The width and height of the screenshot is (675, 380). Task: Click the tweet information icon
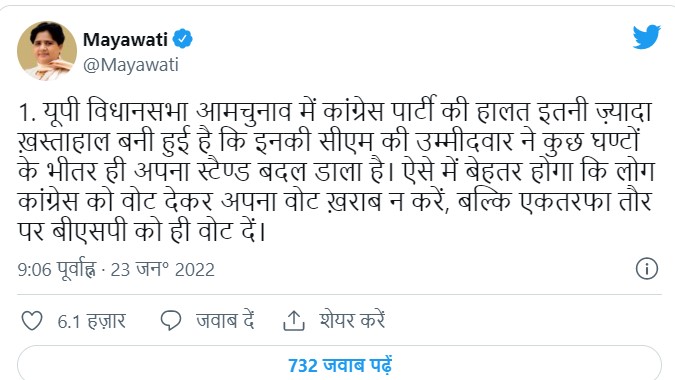[x=647, y=269]
